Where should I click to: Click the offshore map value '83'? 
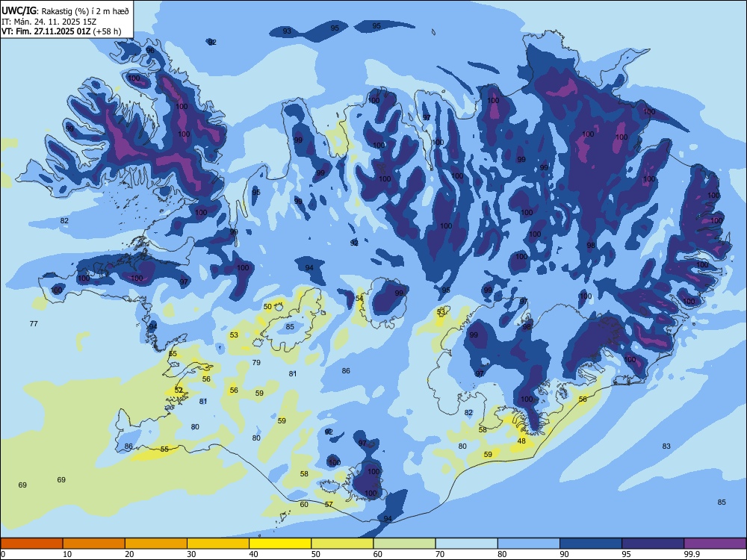pos(666,447)
